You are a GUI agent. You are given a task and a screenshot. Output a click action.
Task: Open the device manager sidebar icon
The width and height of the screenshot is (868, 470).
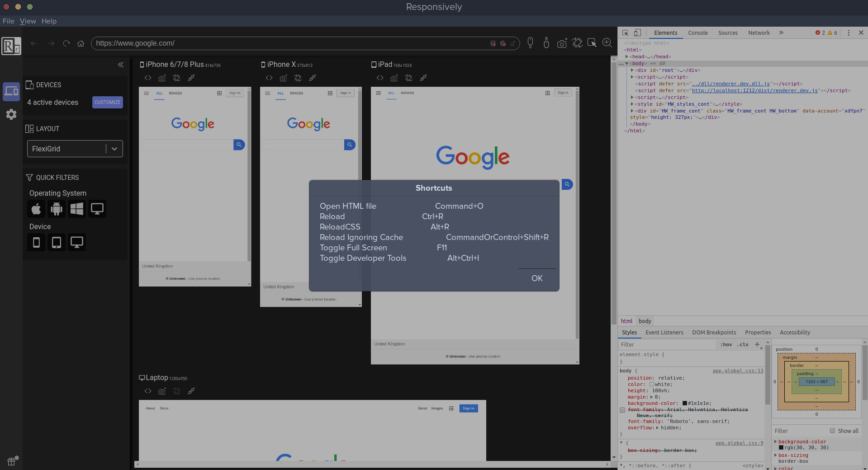[x=11, y=92]
